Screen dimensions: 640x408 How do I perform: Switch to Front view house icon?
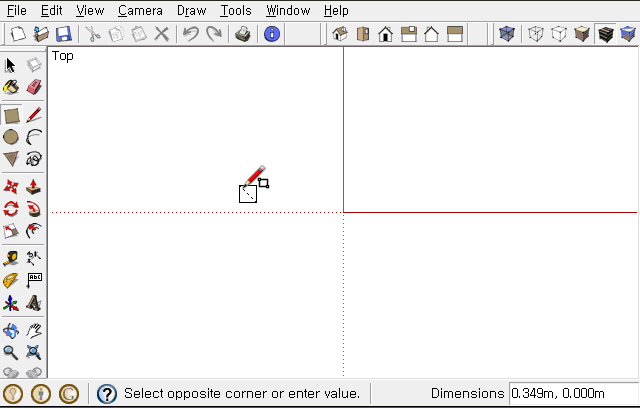(x=385, y=34)
